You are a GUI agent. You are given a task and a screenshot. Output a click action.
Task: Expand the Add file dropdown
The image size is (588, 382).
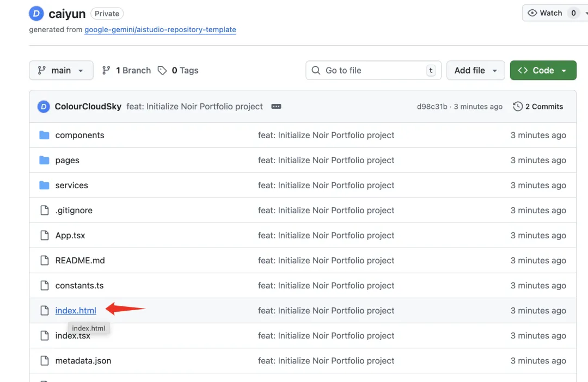point(476,71)
